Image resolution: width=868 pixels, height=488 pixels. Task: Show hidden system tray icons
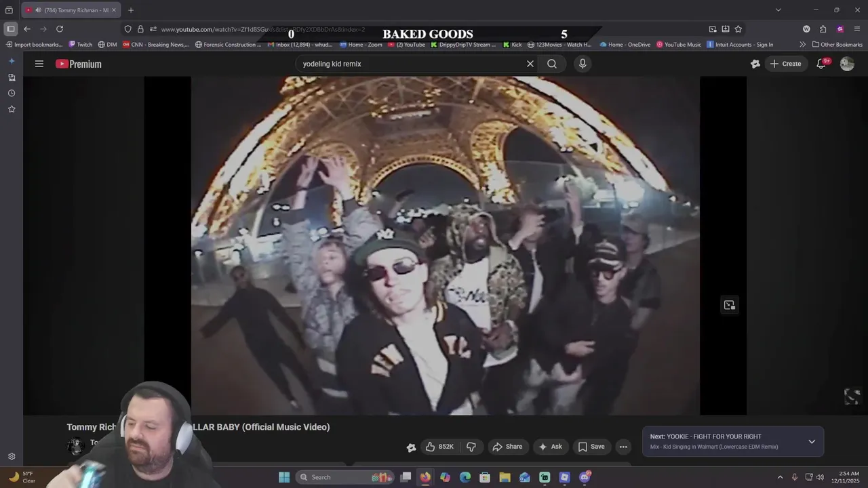tap(780, 477)
